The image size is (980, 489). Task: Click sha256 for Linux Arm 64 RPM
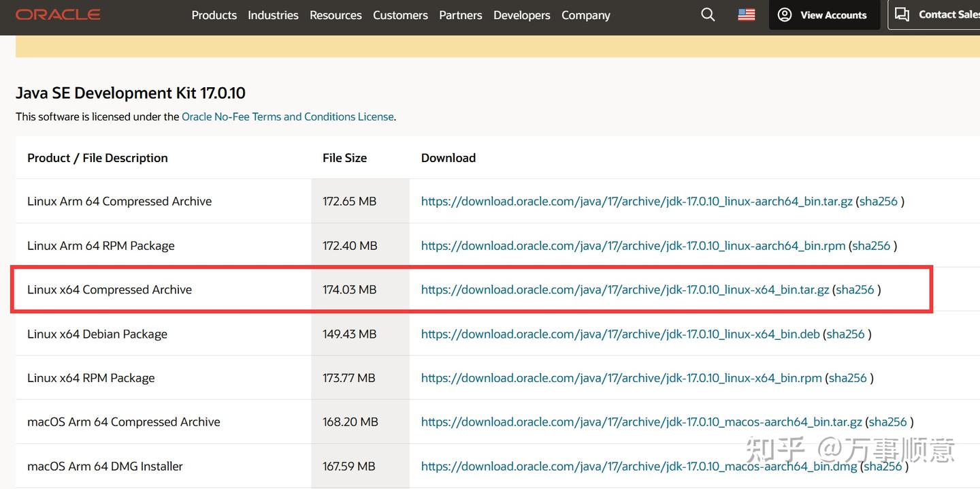[x=871, y=246]
